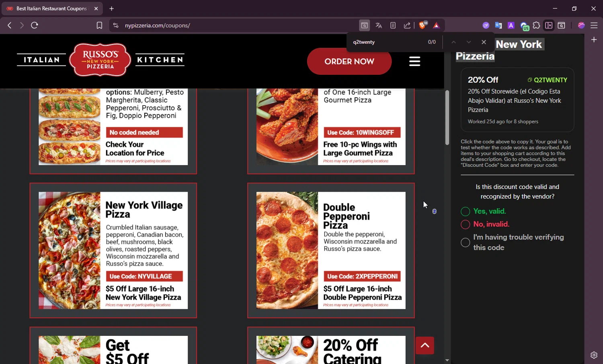Toggle the find-in-page icon in address bar

tap(364, 25)
